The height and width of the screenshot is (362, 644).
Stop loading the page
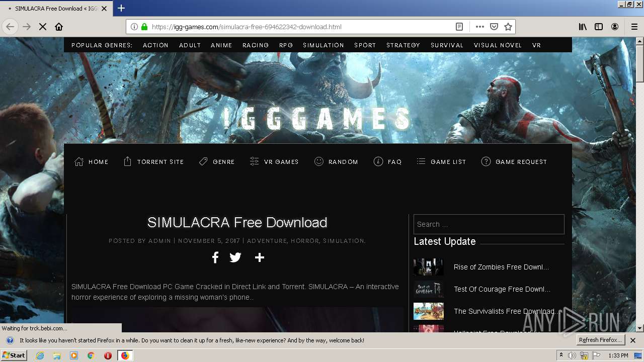coord(43,27)
